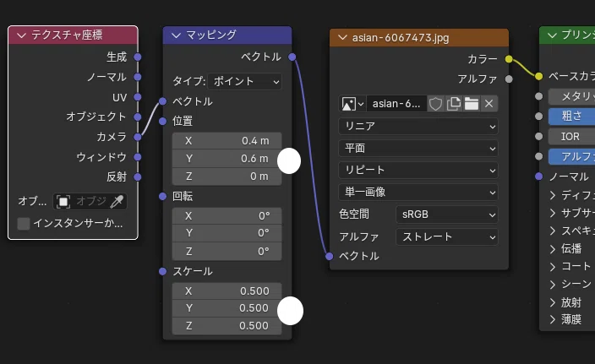Image resolution: width=595 pixels, height=364 pixels.
Task: Open the アルファ ストレート dropdown
Action: coord(447,237)
